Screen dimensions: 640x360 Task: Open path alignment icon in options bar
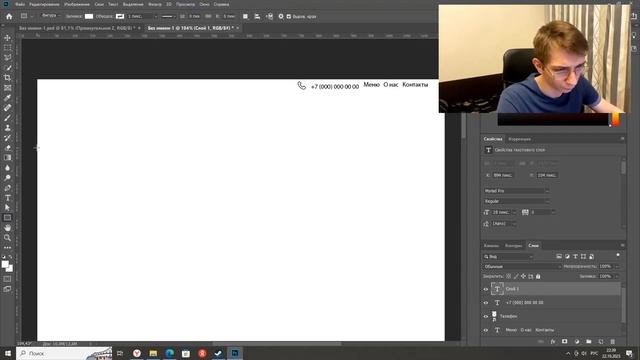[257, 16]
